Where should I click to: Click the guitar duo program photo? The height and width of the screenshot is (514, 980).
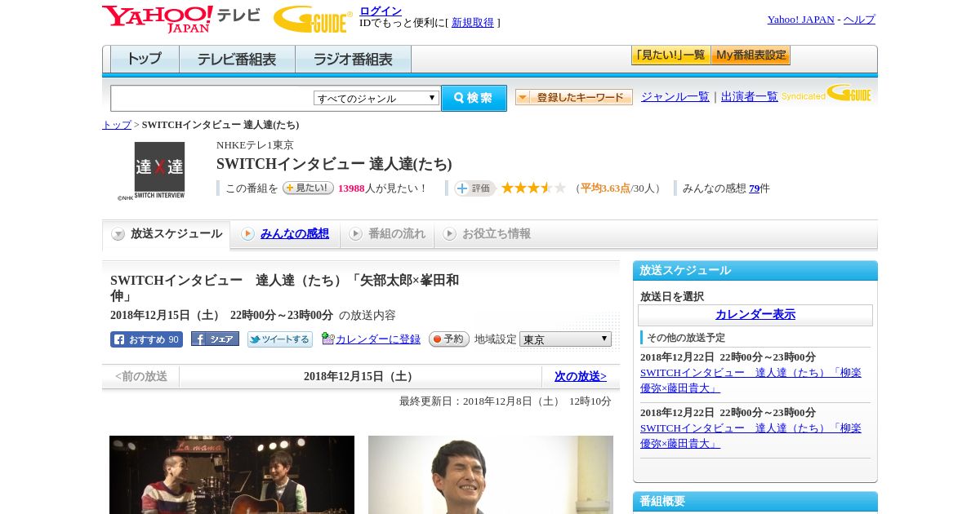pyautogui.click(x=232, y=475)
